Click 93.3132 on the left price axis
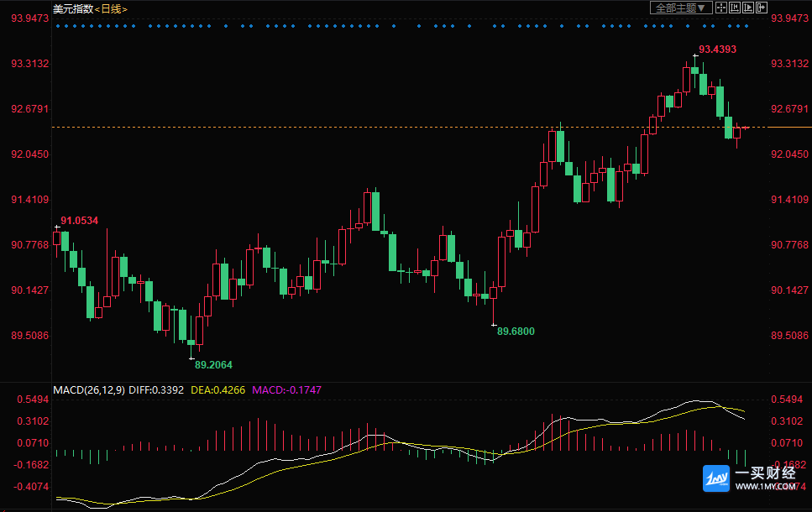Viewport: 812px width, 512px height. pyautogui.click(x=30, y=64)
